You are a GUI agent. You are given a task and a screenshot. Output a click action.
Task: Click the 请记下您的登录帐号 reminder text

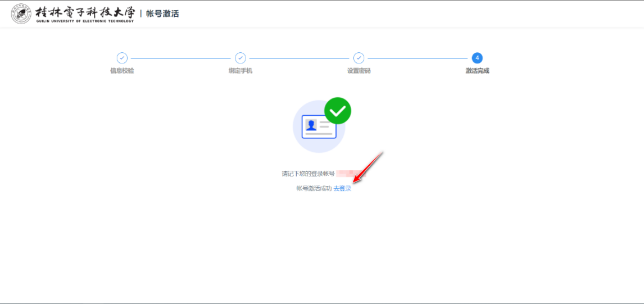coord(308,174)
